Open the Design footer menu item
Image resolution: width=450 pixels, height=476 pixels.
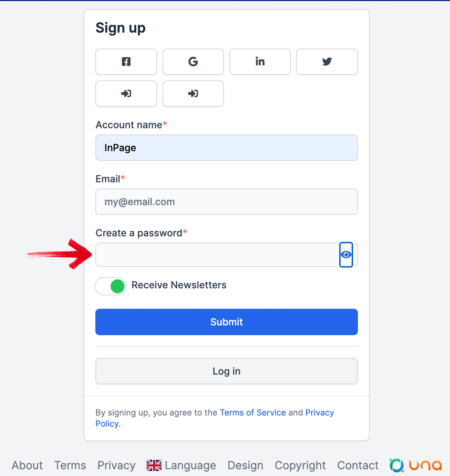coord(245,465)
